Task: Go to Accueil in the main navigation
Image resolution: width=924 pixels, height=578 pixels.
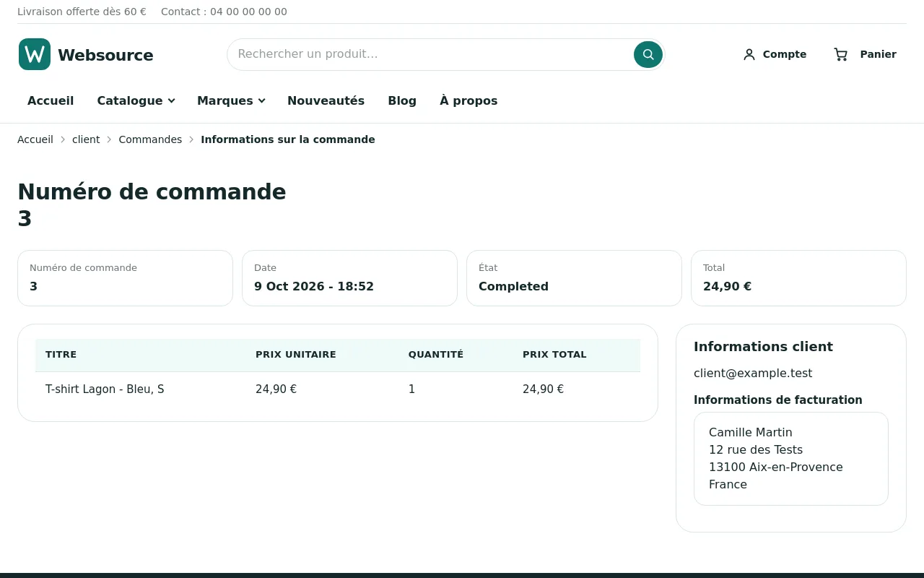Action: (x=51, y=100)
